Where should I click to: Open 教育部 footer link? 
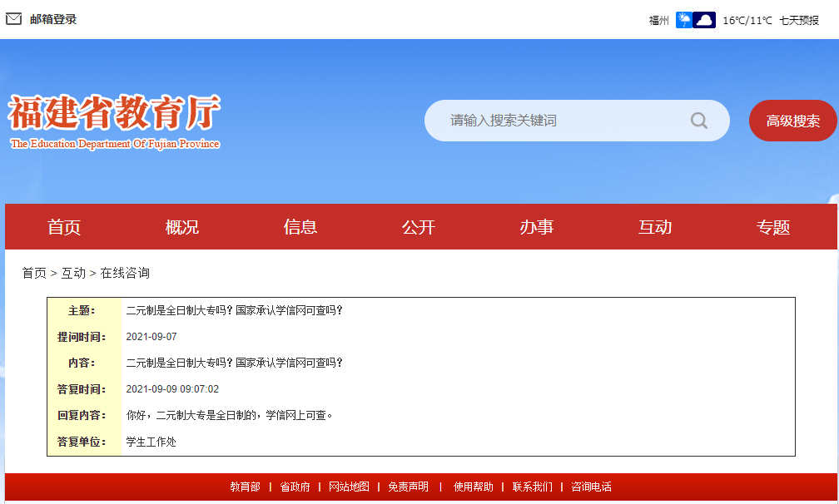pos(245,487)
